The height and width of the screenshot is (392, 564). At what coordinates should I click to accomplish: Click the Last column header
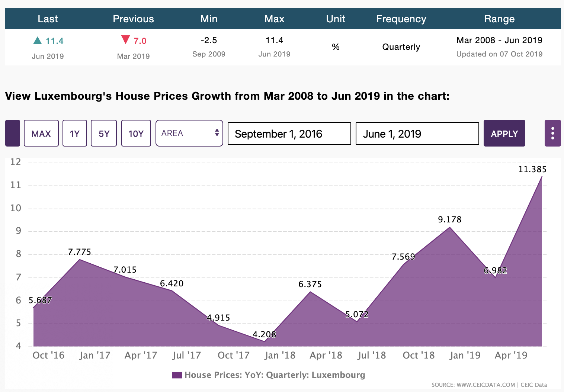point(48,19)
